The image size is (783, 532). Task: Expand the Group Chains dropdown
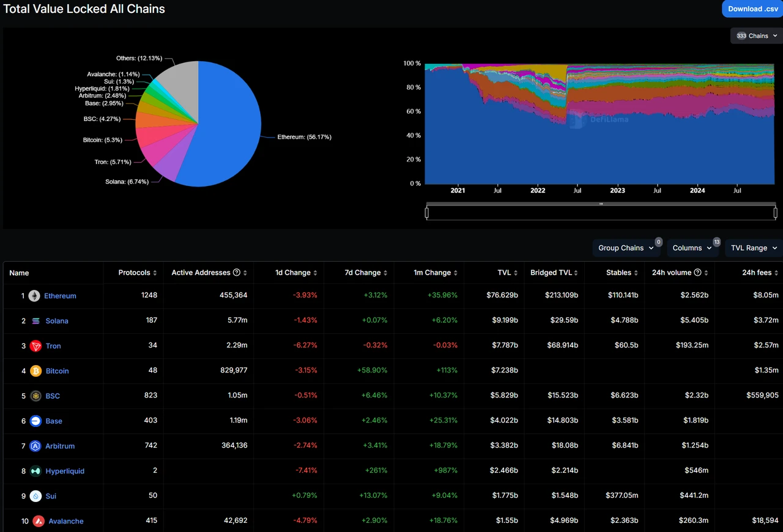(x=626, y=248)
